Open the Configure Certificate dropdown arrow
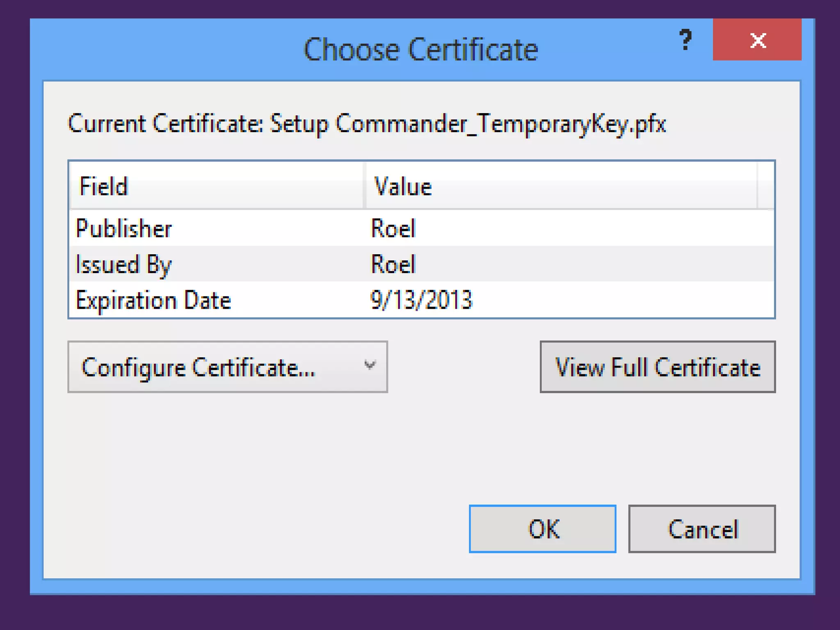The image size is (840, 630). tap(370, 365)
